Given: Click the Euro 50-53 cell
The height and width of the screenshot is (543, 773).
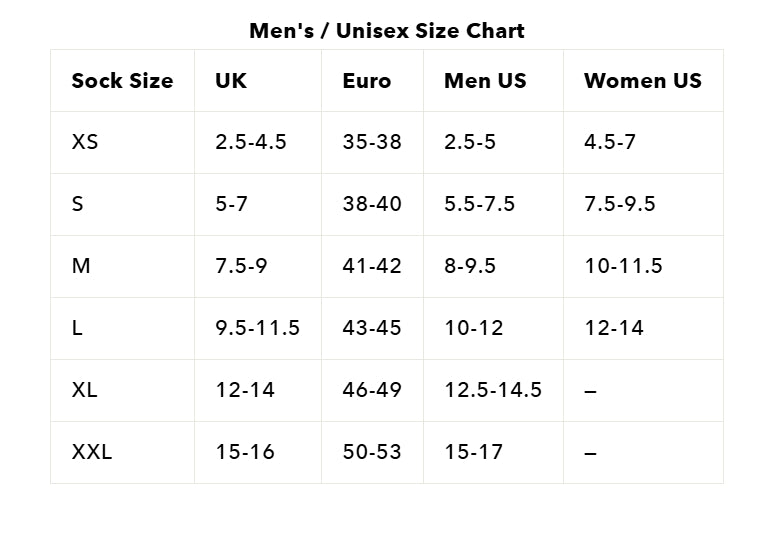Looking at the screenshot, I should [372, 452].
